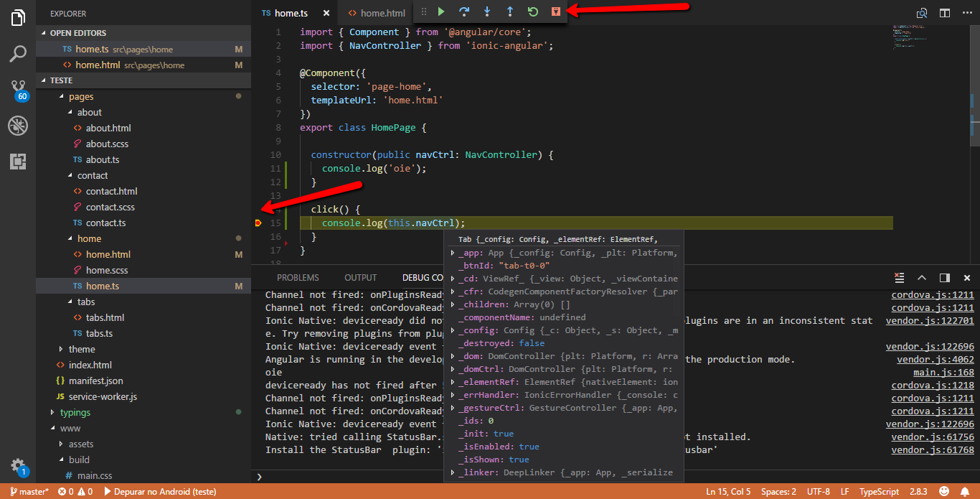Stop debugging with the red square icon
Screen dimensions: 980x499
click(x=555, y=11)
